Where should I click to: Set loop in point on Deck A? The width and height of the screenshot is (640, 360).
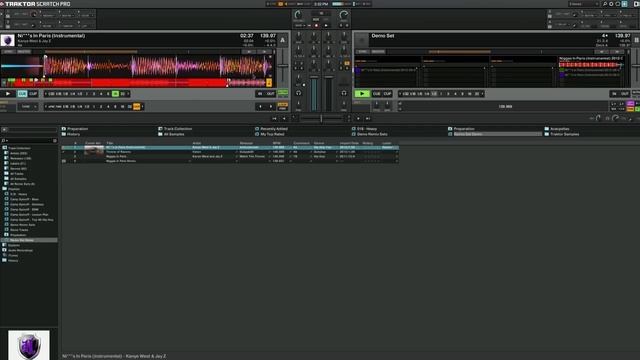(x=260, y=94)
